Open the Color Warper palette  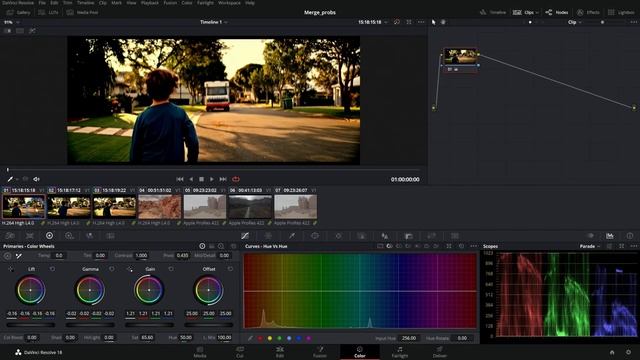[268, 236]
